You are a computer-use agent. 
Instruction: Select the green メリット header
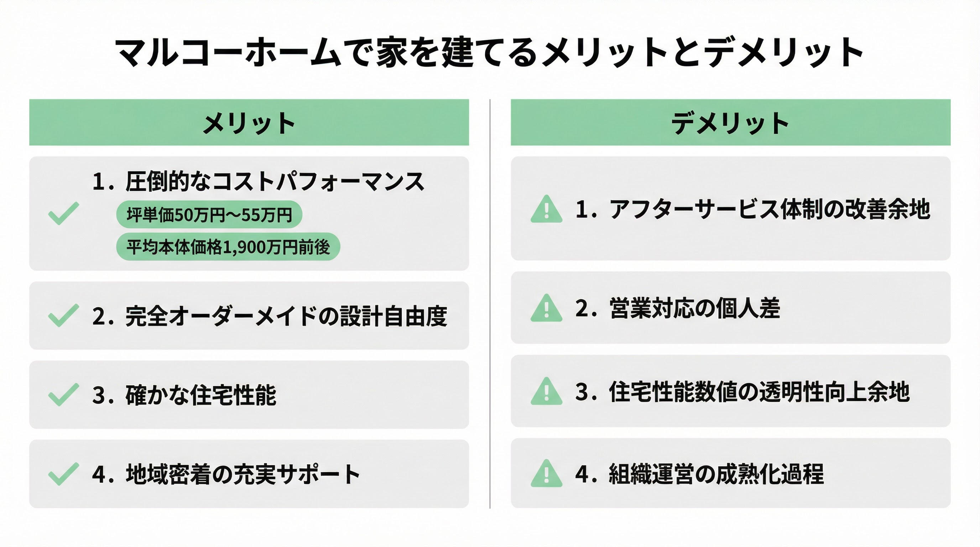[x=249, y=123]
